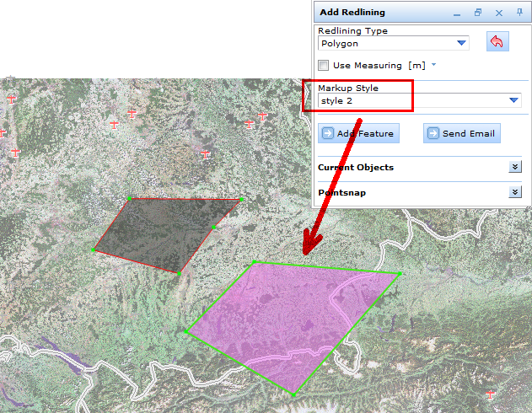Minimize the Add Redlining panel
Image resolution: width=532 pixels, height=413 pixels.
pyautogui.click(x=456, y=13)
